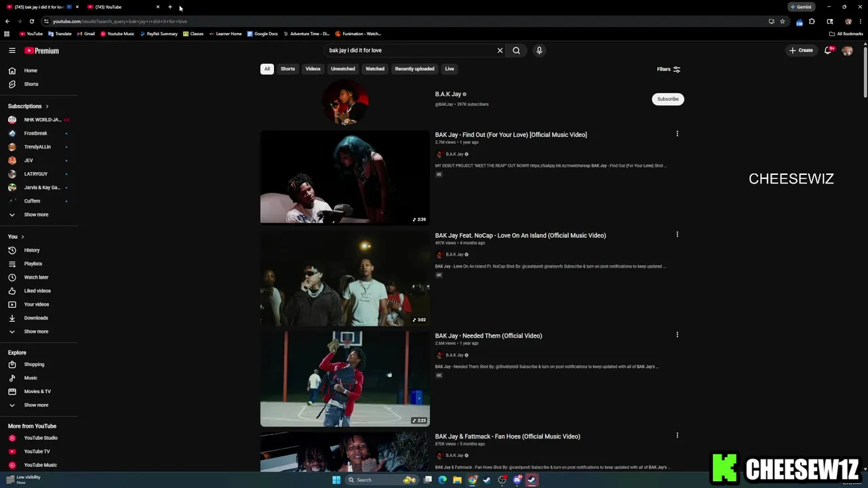
Task: Click the Needed Them basketball court thumbnail
Action: [344, 379]
